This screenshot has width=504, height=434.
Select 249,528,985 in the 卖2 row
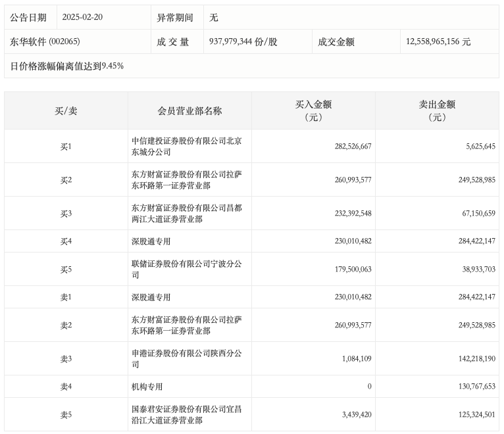(476, 325)
